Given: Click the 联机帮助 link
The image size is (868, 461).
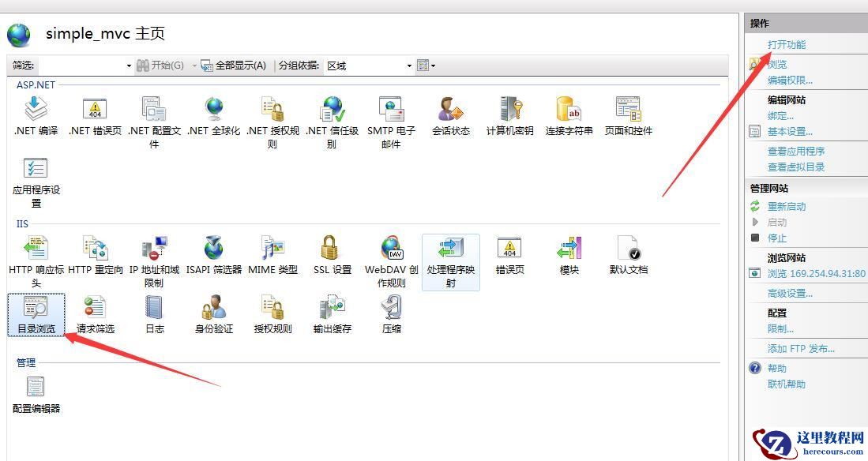Looking at the screenshot, I should point(786,384).
